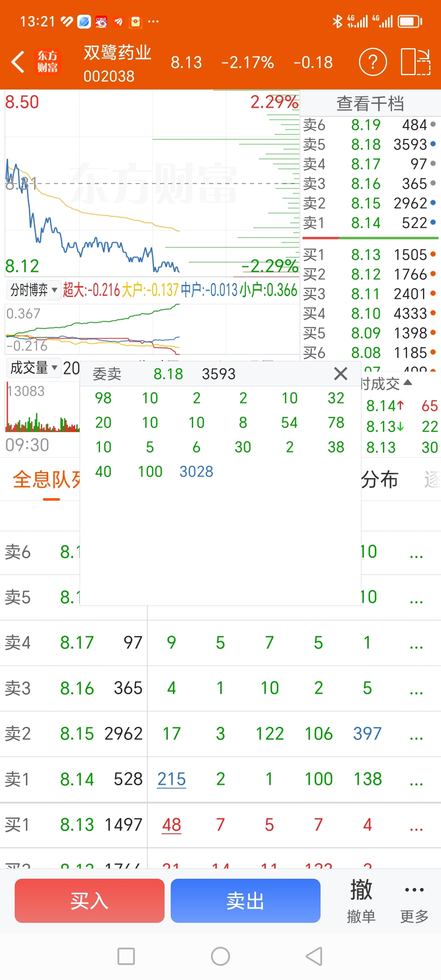Select the 卖6 8.19 order book row
The height and width of the screenshot is (980, 441).
tap(370, 125)
